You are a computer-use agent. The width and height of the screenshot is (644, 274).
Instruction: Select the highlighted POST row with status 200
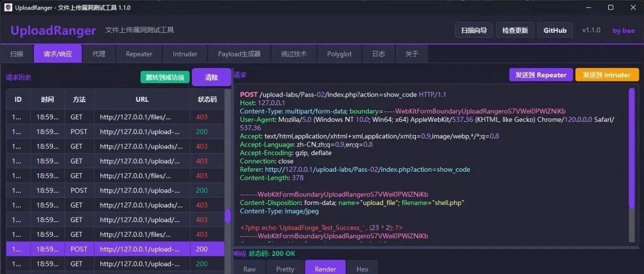click(x=115, y=249)
